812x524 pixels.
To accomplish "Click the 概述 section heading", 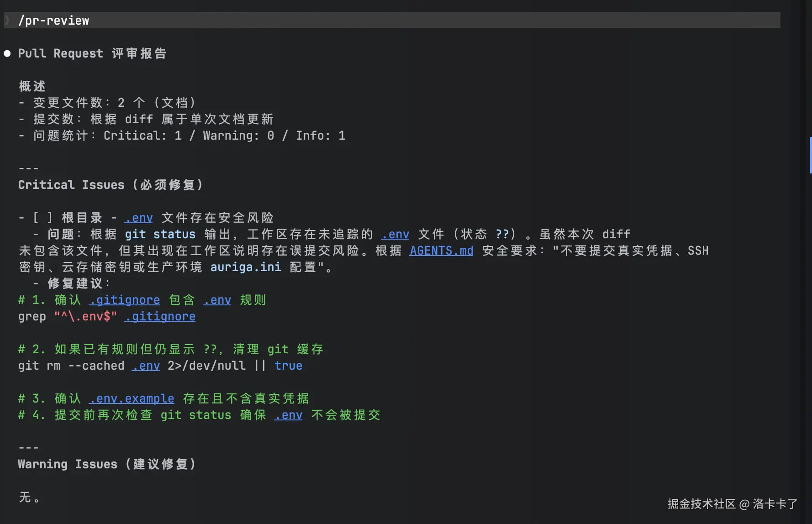I will coord(32,86).
